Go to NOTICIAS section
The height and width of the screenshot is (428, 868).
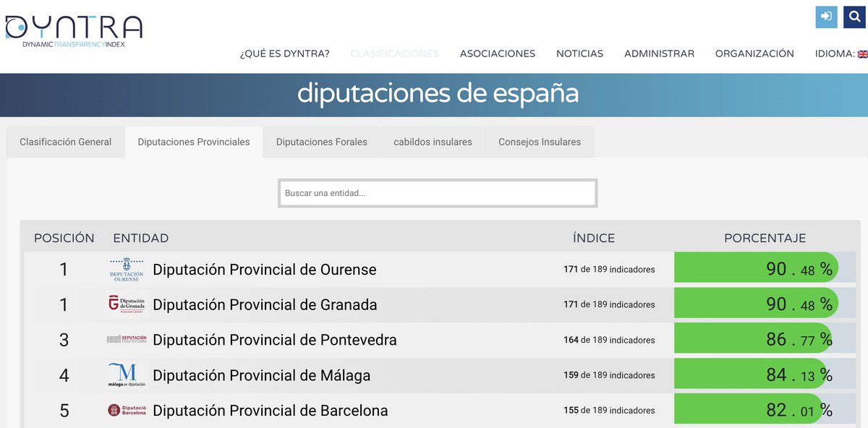[579, 54]
